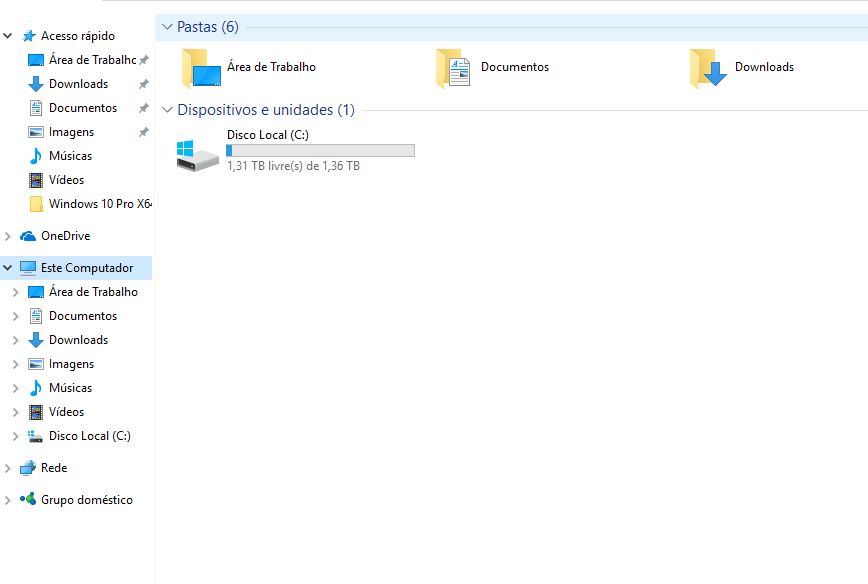868x584 pixels.
Task: Click the Imagens icon under Este Computador
Action: [36, 364]
